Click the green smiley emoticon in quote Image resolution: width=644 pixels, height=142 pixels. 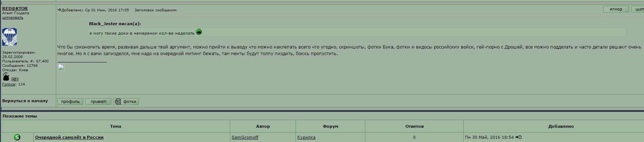coord(199,32)
